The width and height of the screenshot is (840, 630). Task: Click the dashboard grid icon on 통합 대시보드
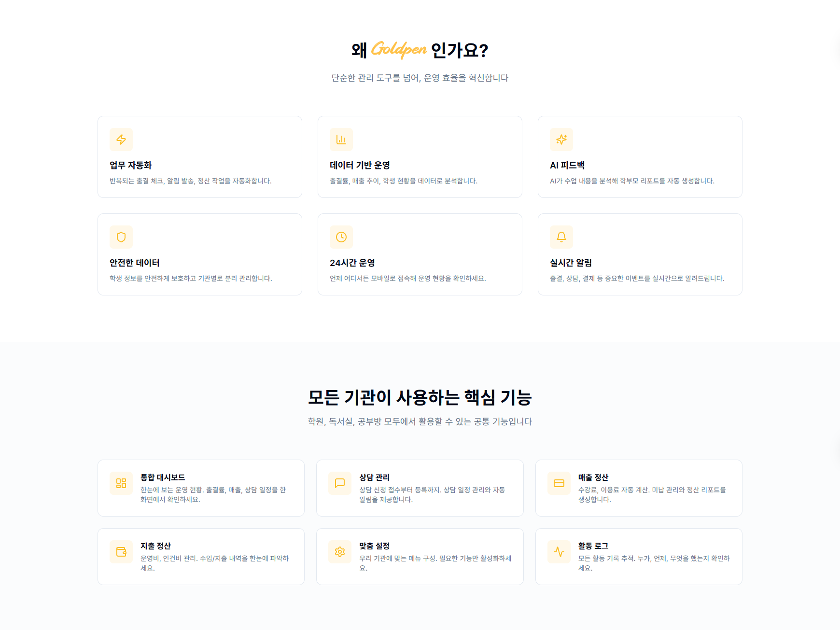pos(122,483)
